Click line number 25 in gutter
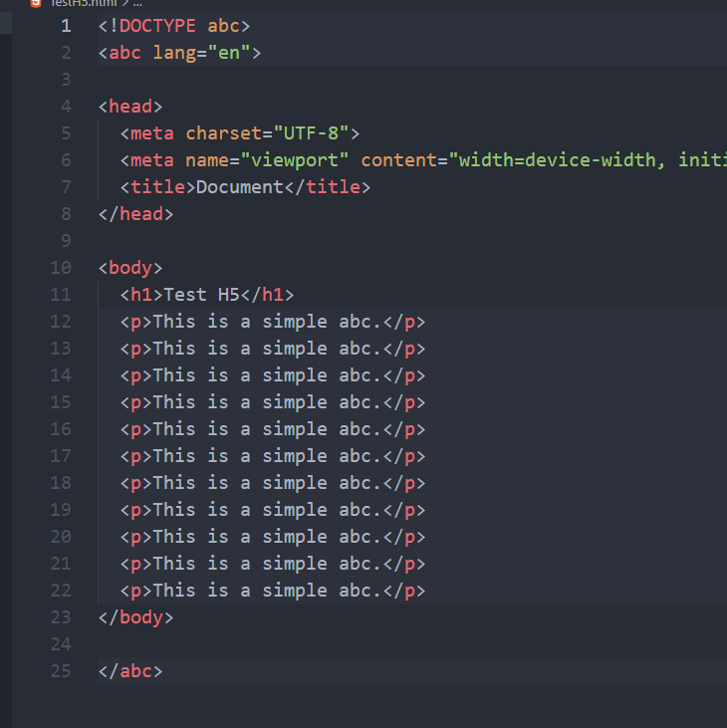Image resolution: width=727 pixels, height=728 pixels. (x=61, y=671)
